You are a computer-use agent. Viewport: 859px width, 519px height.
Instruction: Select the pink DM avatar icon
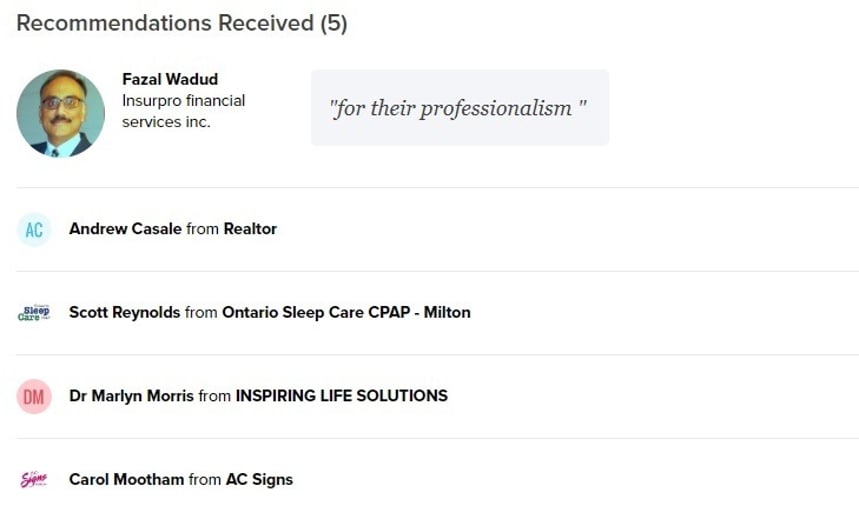(x=34, y=396)
